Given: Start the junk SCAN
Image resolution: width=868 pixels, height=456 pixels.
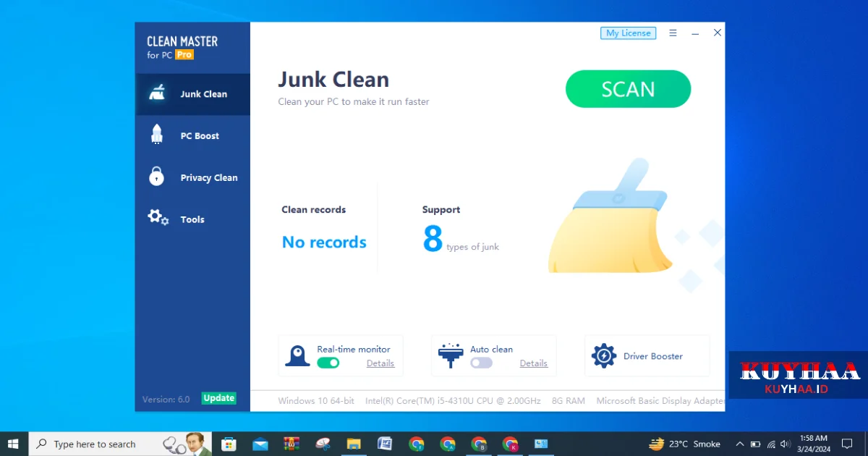Looking at the screenshot, I should [628, 89].
